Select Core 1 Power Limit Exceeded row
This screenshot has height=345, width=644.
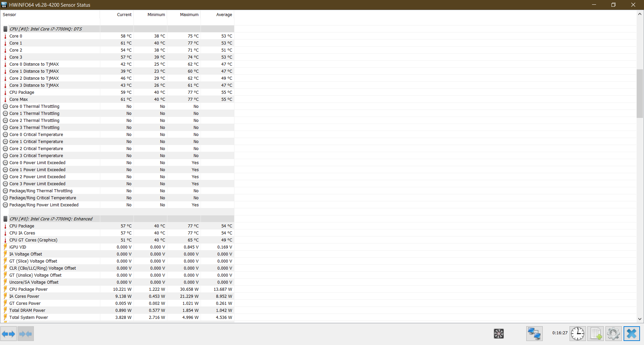click(117, 170)
